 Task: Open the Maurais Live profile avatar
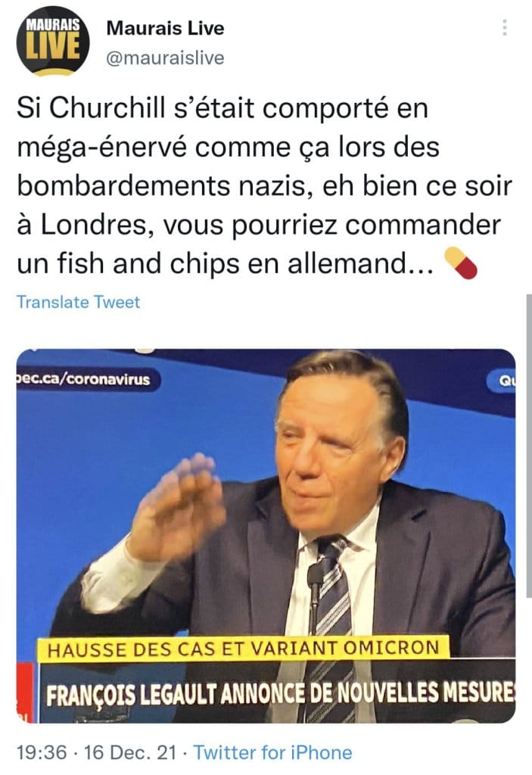click(53, 40)
